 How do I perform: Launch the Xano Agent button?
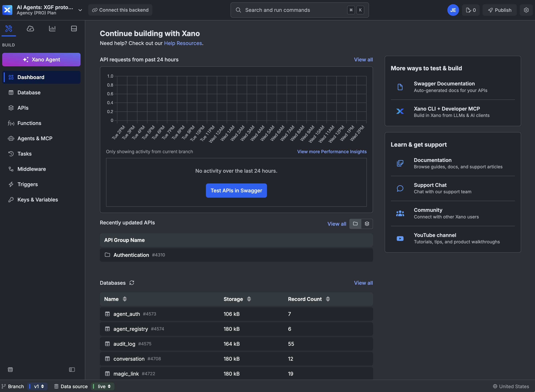pyautogui.click(x=41, y=60)
